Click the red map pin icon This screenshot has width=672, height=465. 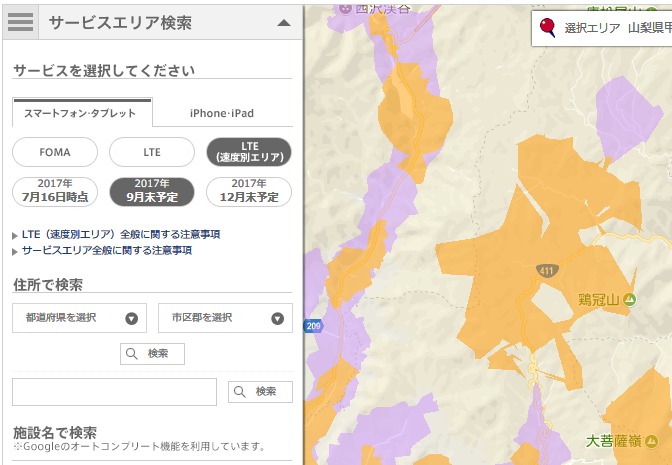pos(547,27)
